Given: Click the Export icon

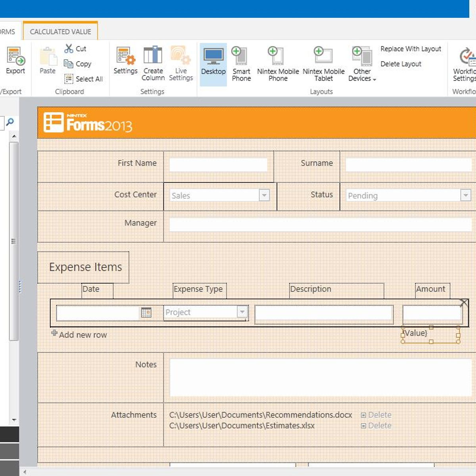Looking at the screenshot, I should pos(15,59).
